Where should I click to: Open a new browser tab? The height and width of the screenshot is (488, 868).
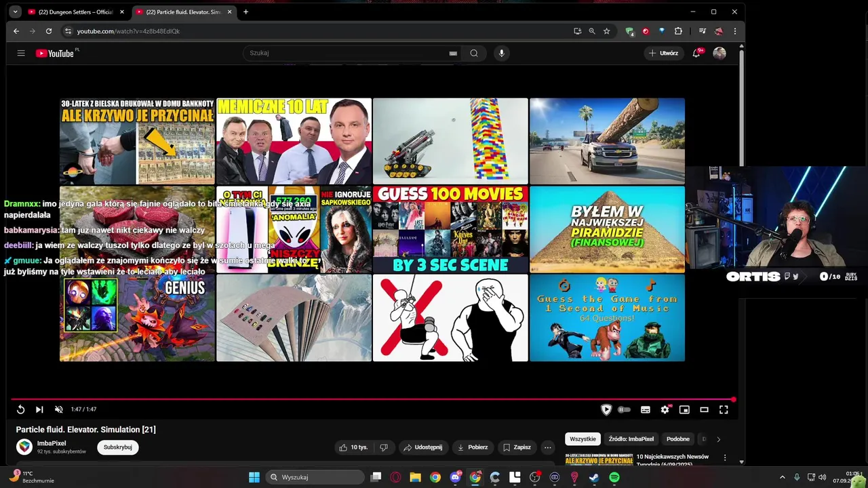click(245, 12)
